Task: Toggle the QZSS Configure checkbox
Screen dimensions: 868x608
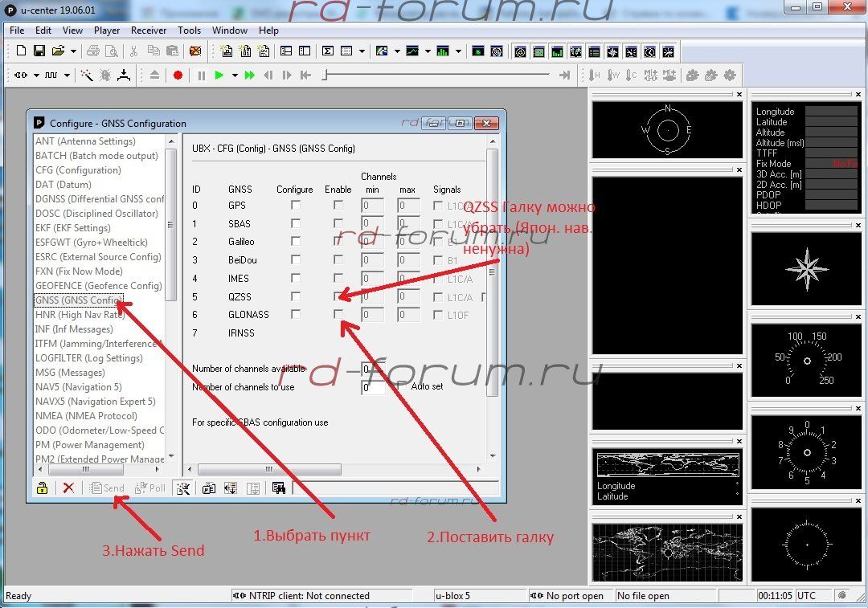Action: (x=296, y=296)
